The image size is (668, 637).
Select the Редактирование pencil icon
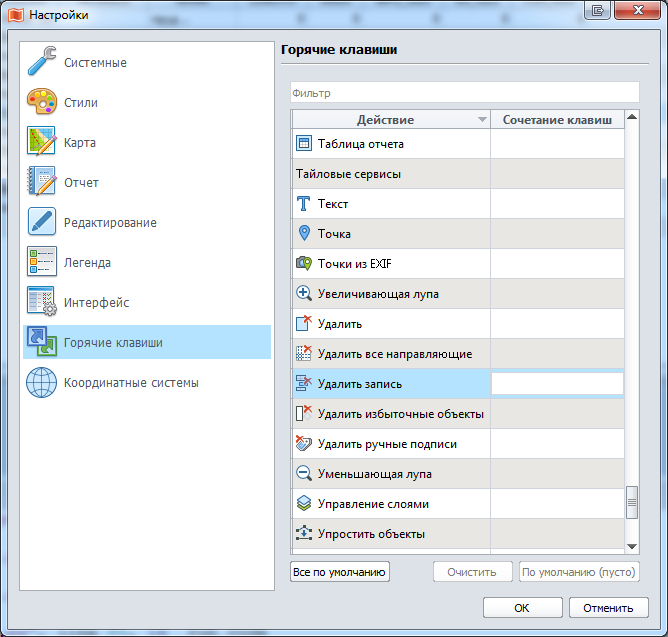[42, 223]
